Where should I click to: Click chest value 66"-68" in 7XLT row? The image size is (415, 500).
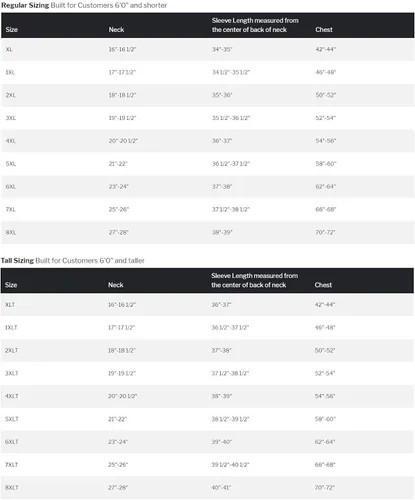(325, 465)
